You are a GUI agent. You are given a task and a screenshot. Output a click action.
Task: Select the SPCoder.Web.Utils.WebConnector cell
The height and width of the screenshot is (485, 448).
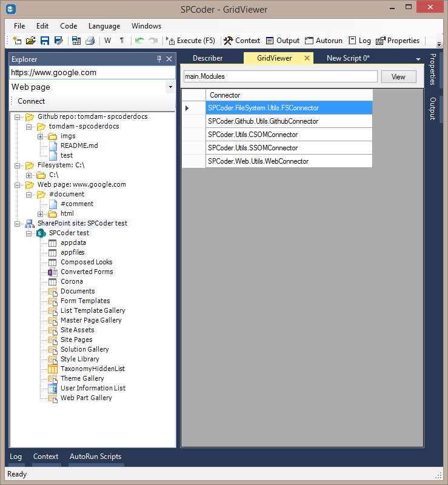click(289, 161)
